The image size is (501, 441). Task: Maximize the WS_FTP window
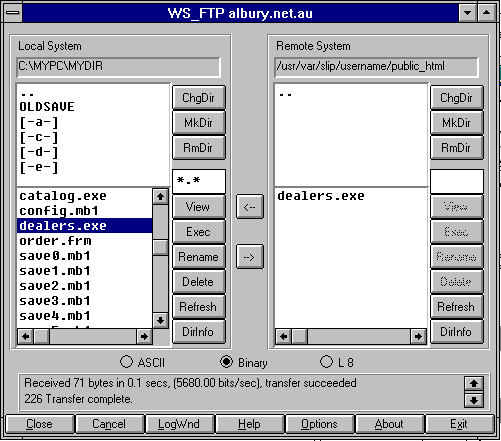click(486, 13)
